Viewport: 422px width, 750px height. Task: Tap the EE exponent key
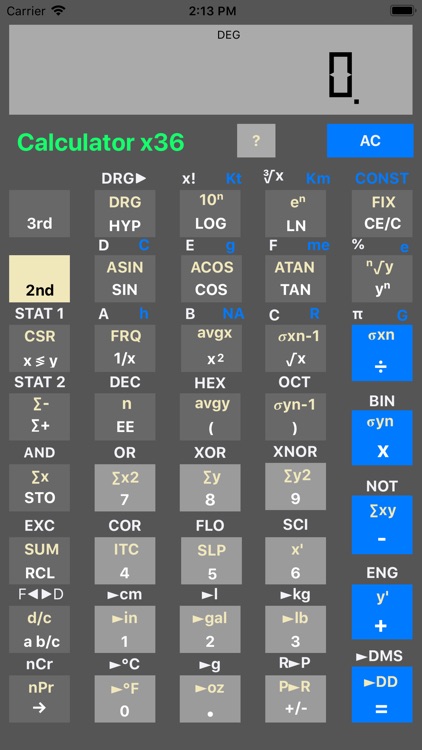coord(125,417)
